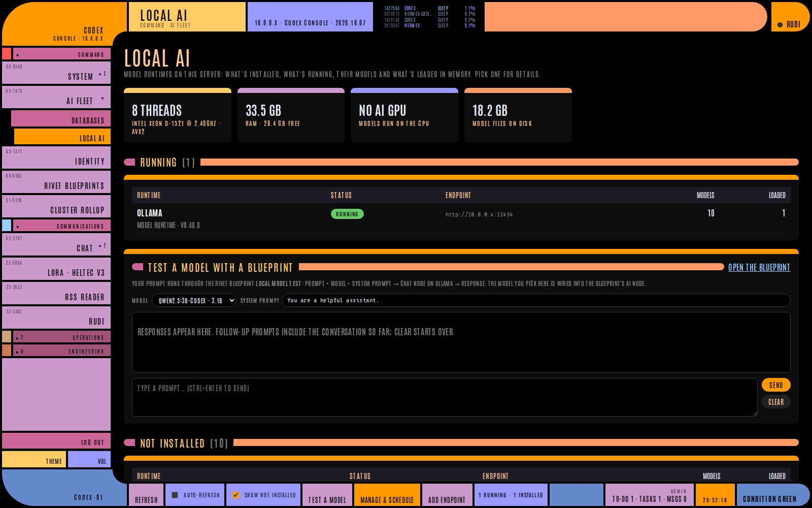Image resolution: width=812 pixels, height=508 pixels.
Task: Click the Status column header in Running table
Action: click(341, 195)
